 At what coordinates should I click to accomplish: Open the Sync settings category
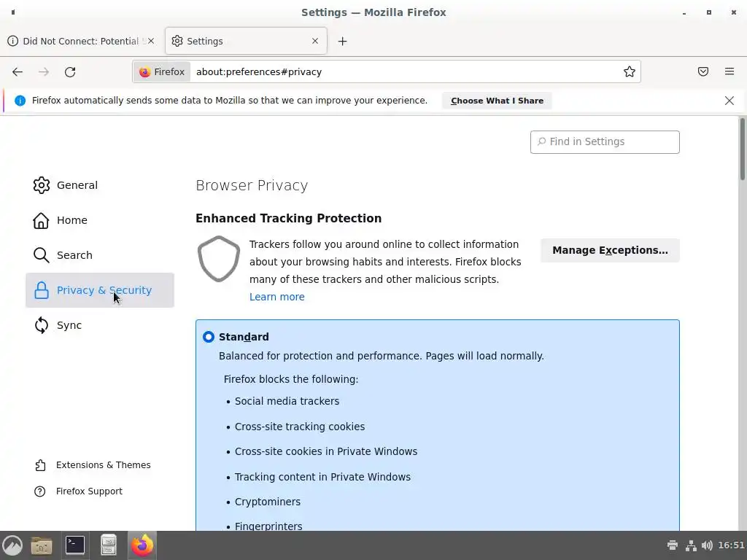[99, 325]
